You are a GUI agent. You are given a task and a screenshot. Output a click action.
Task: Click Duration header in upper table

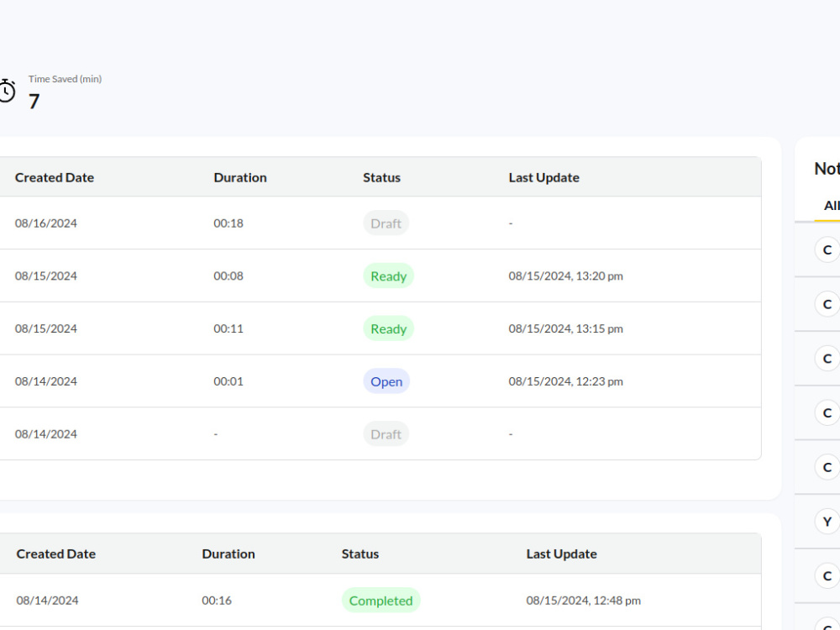[x=240, y=177]
